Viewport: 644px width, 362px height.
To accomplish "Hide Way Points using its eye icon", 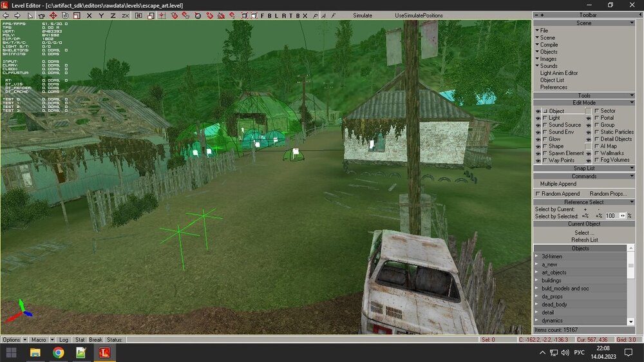I will (538, 160).
